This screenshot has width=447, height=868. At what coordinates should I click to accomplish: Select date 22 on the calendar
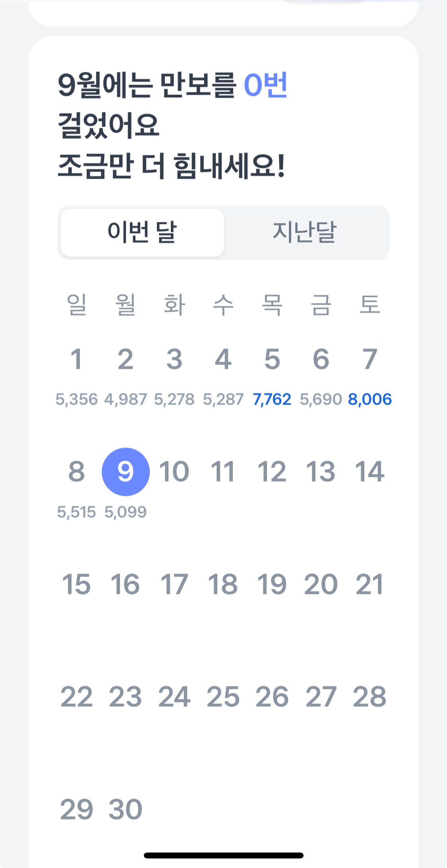[x=76, y=697]
